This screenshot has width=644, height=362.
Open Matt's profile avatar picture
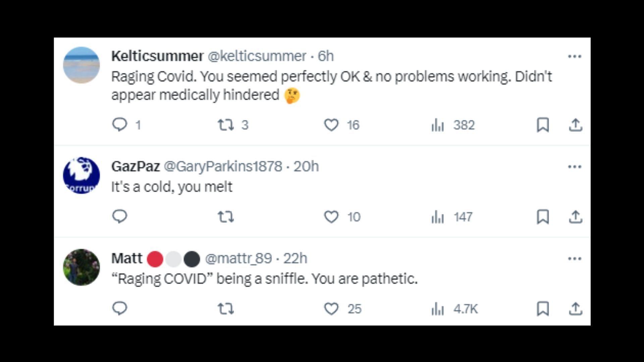click(x=82, y=267)
